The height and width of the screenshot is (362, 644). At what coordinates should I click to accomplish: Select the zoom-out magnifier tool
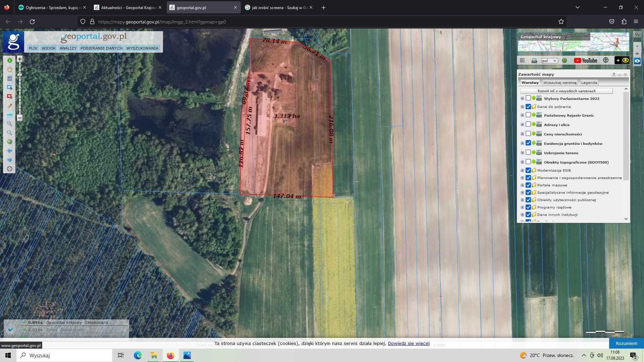coord(10,133)
